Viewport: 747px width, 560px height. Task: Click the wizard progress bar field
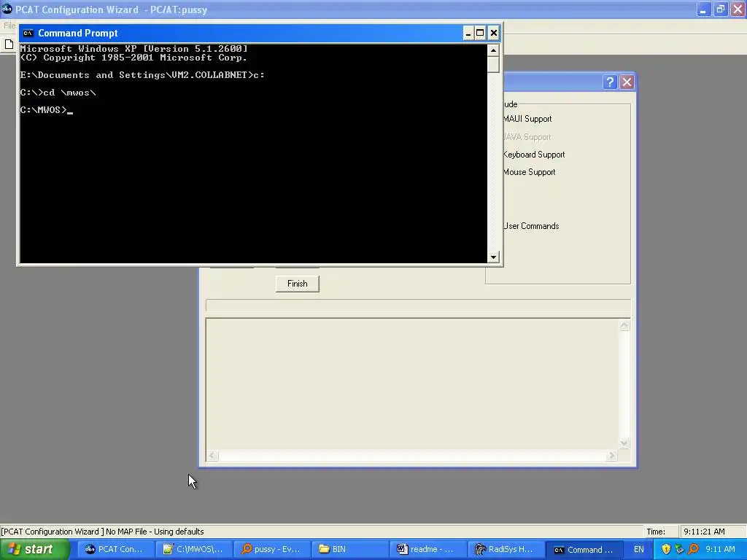[x=418, y=306]
